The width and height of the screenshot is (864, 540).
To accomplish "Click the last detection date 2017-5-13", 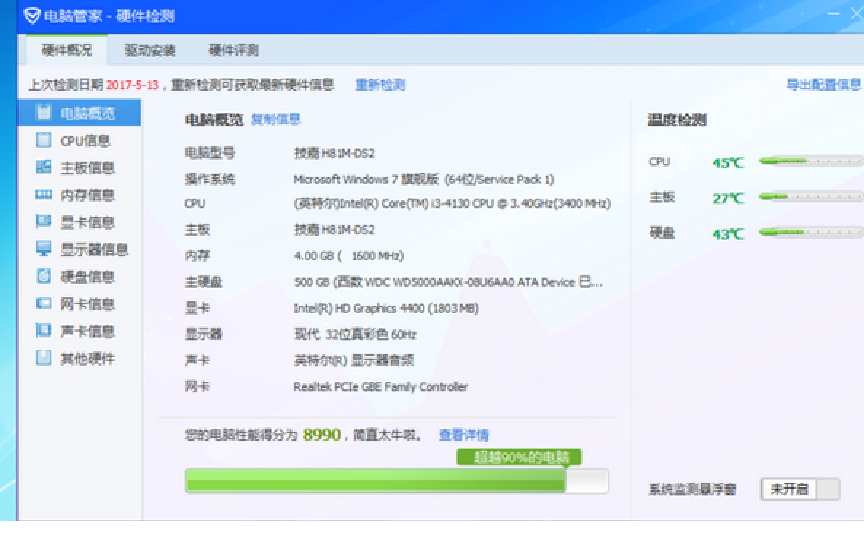I will [132, 85].
